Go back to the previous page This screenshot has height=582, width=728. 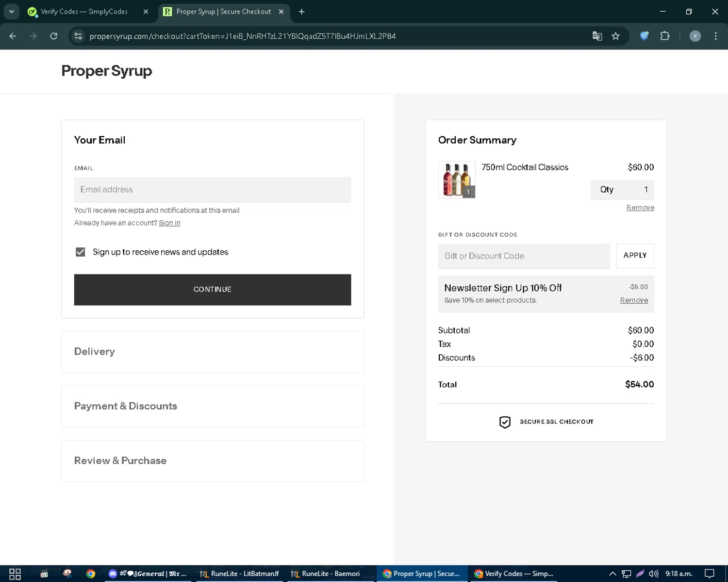[13, 36]
